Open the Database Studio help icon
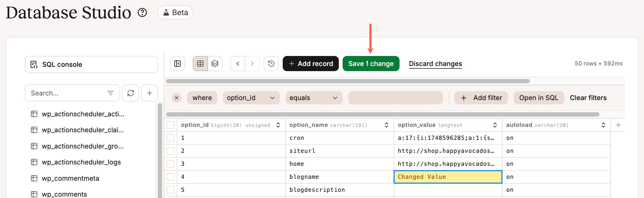This screenshot has height=198, width=644. [x=142, y=12]
